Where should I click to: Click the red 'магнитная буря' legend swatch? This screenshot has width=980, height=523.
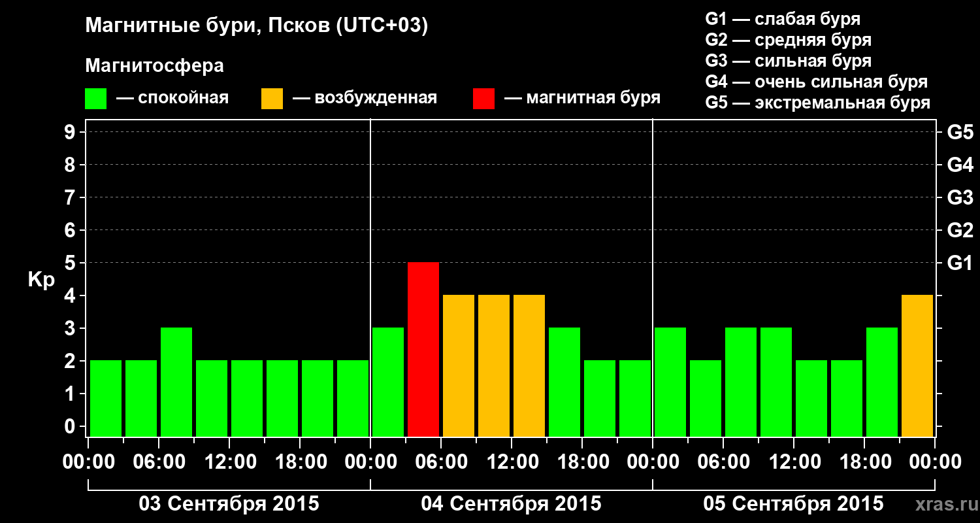[x=483, y=99]
